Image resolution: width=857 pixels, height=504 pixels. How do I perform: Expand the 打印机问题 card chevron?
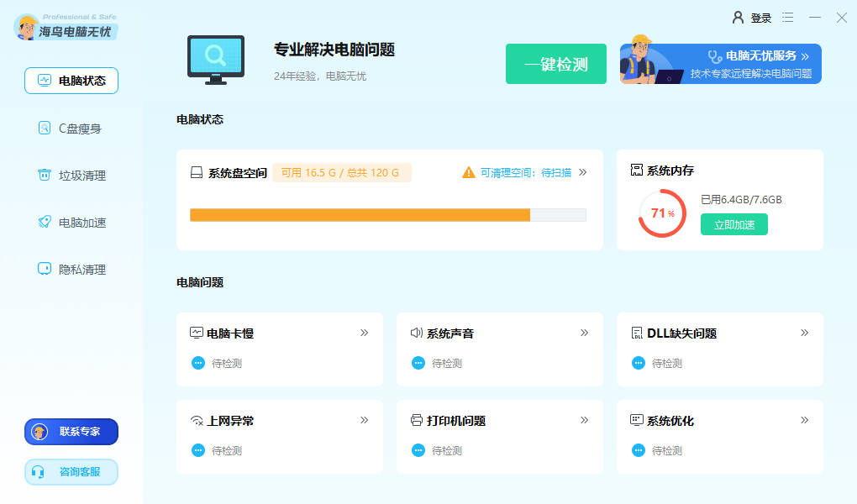(x=584, y=420)
